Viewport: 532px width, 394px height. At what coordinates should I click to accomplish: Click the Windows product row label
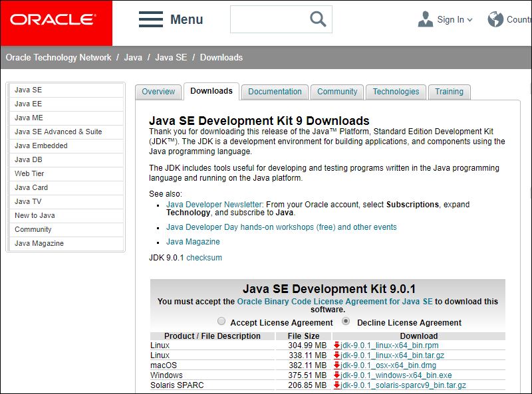[x=166, y=375]
